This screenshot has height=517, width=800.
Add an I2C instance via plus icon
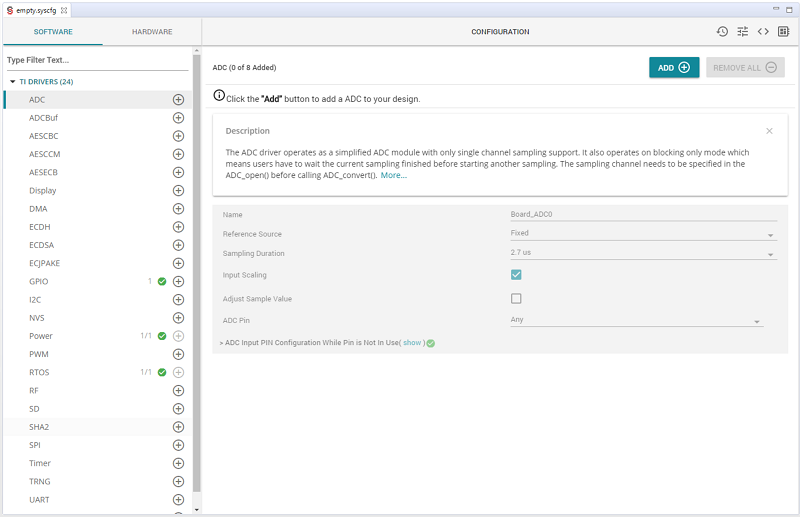[178, 299]
